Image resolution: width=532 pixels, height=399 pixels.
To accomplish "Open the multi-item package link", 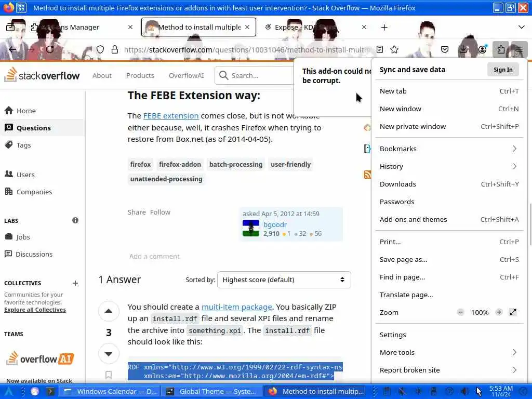I will coord(237,307).
